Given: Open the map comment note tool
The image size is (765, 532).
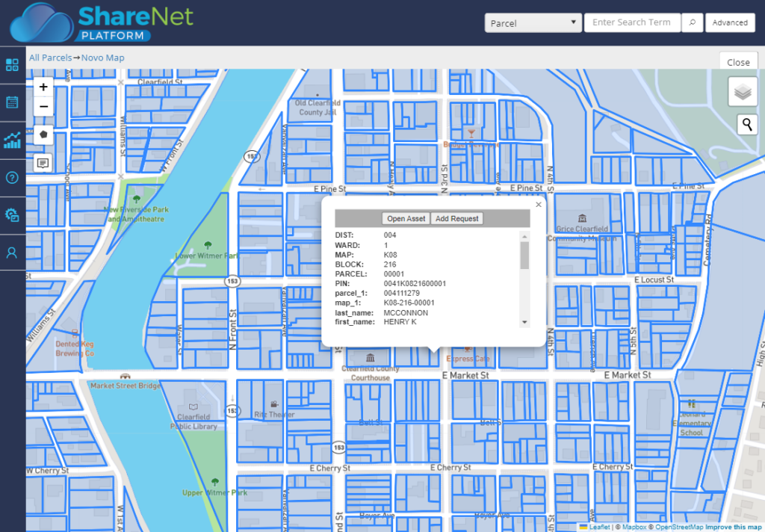Looking at the screenshot, I should [x=43, y=163].
